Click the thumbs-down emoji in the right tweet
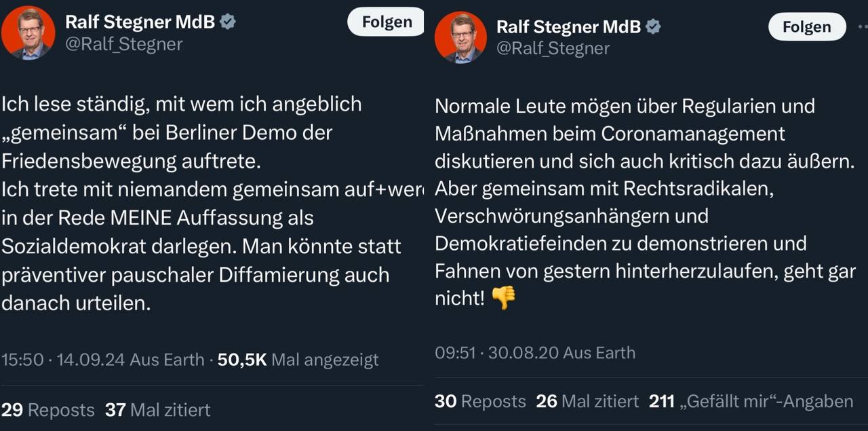 pyautogui.click(x=503, y=298)
